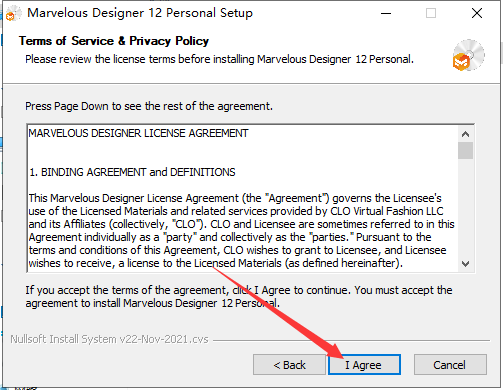Viewport: 503px width, 390px height.
Task: Click the window title Marvelous Designer 12 Personal Setup
Action: tap(140, 13)
